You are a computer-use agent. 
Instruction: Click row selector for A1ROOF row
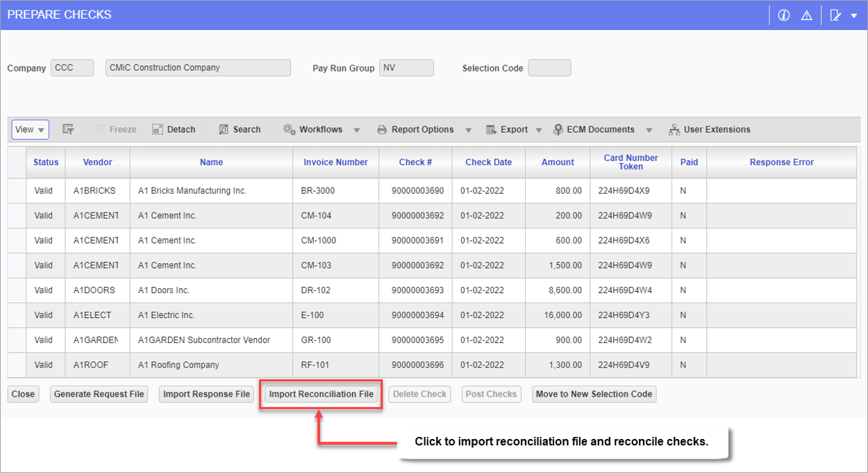[x=17, y=365]
